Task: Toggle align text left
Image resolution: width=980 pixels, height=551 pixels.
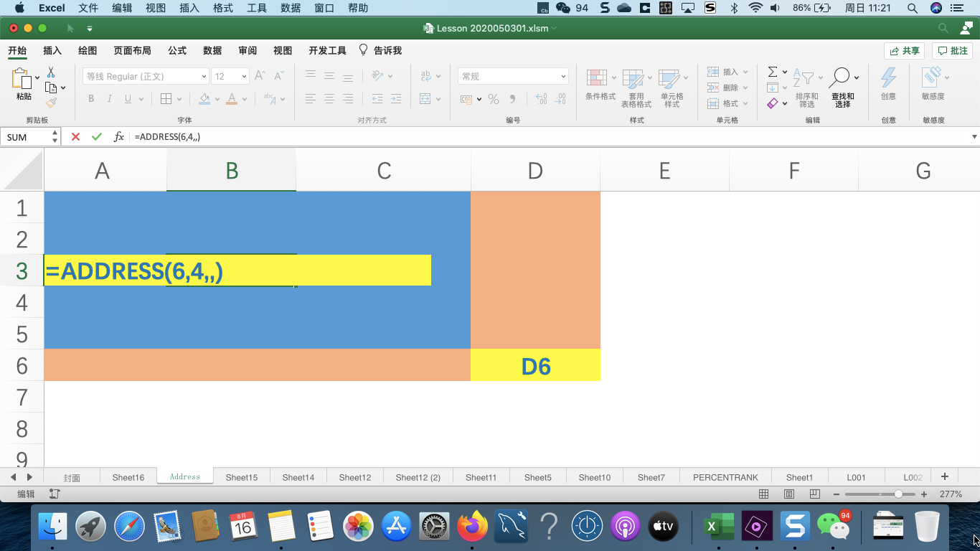Action: (x=311, y=99)
